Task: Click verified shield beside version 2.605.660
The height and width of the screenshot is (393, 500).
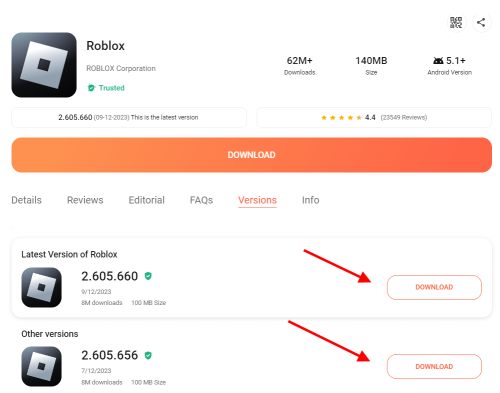Action: (x=148, y=276)
